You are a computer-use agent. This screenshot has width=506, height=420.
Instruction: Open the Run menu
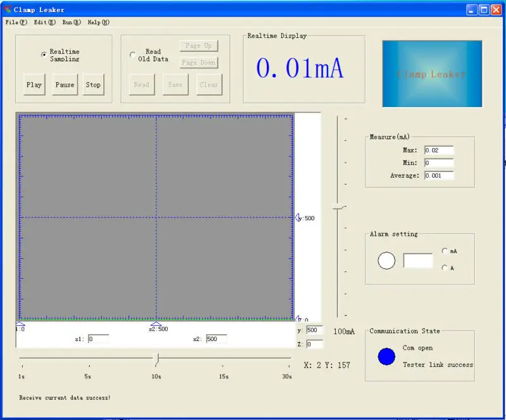[x=71, y=22]
